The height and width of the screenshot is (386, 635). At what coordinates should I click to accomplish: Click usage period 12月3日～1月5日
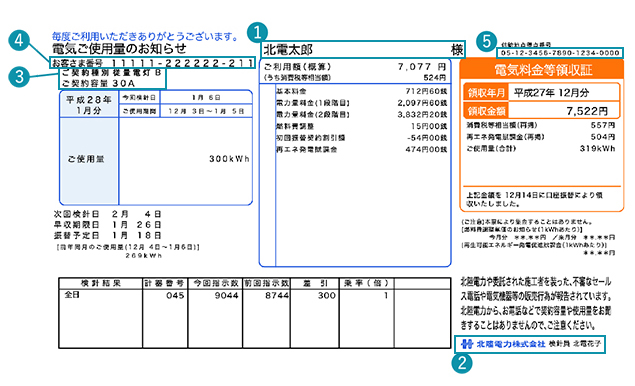click(206, 111)
